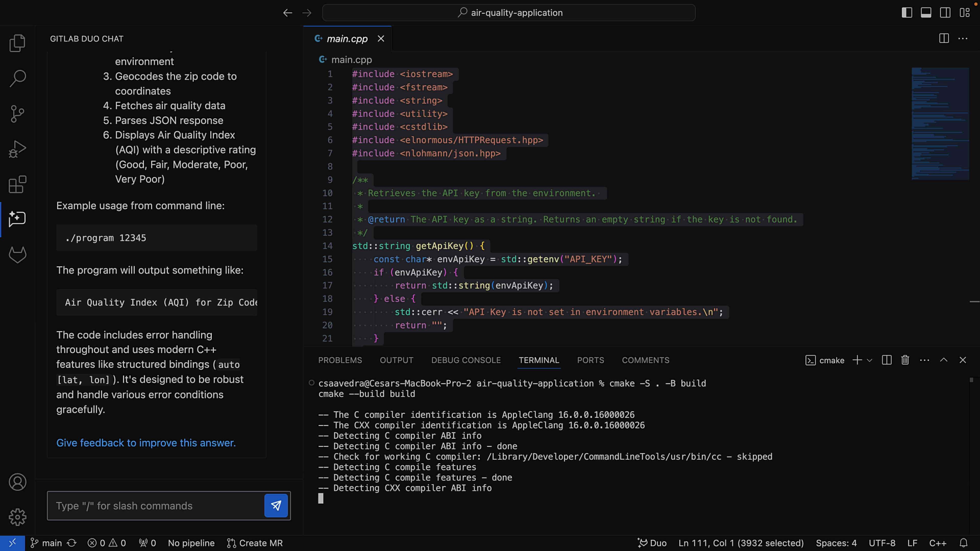Open the Run and Debug view
This screenshot has height=551, width=980.
click(x=17, y=149)
